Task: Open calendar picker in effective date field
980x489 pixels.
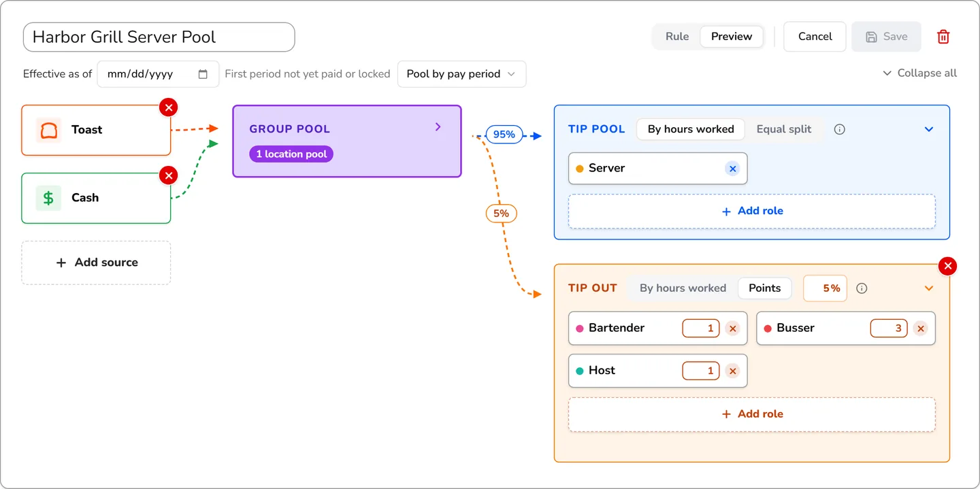Action: click(x=203, y=74)
